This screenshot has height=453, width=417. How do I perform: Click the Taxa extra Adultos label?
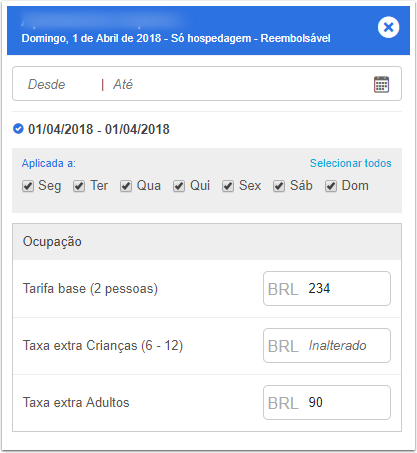(x=76, y=402)
